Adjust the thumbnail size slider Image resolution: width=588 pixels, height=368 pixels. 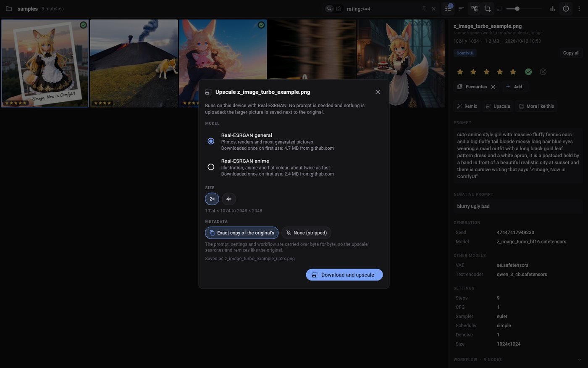pyautogui.click(x=524, y=8)
